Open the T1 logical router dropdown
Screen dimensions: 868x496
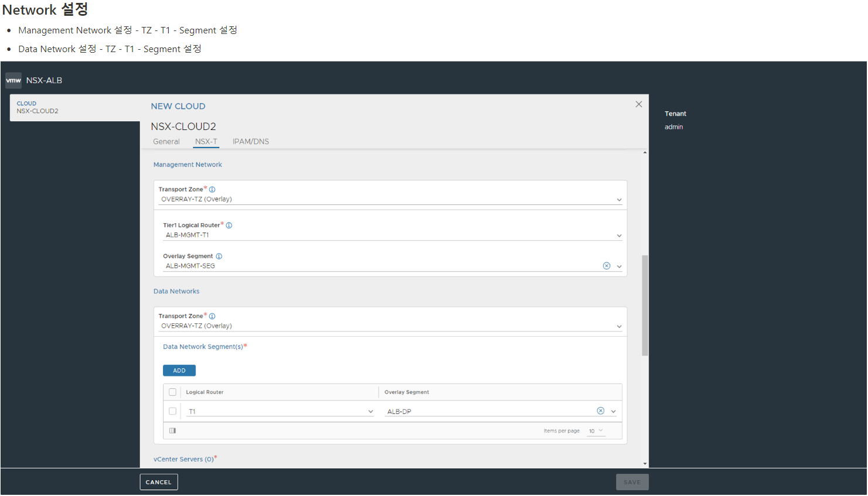click(x=370, y=412)
